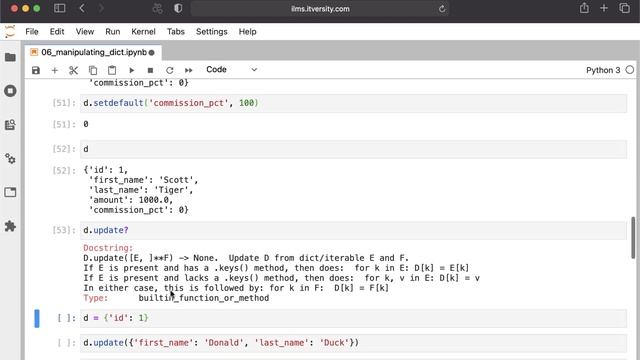
Task: Toggle the Safari sidebar button
Action: pyautogui.click(x=60, y=8)
